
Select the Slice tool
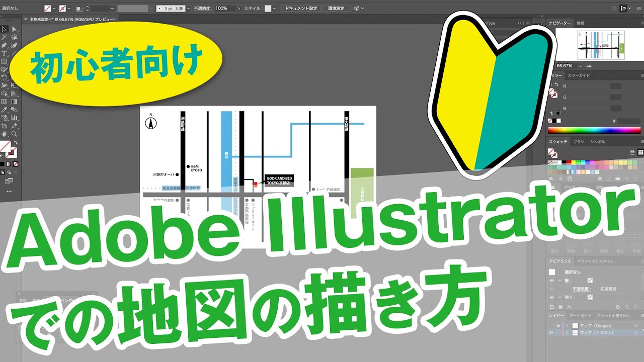(x=15, y=126)
